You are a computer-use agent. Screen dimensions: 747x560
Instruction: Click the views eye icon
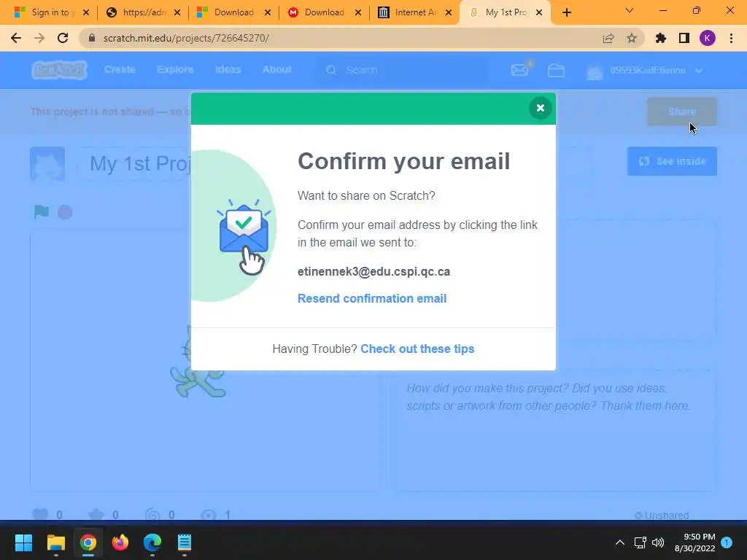[x=209, y=515]
